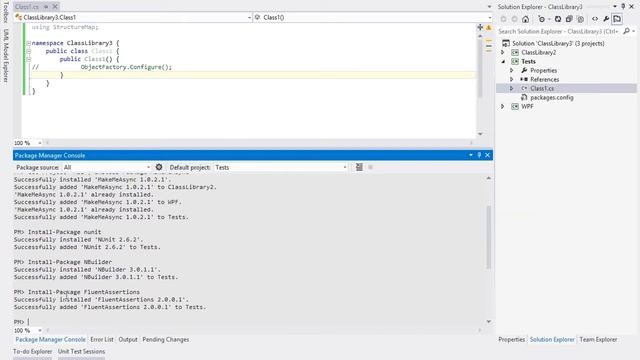Open Solution Explorer window options arrow
Viewport: 640px width, 360px height.
click(x=615, y=7)
